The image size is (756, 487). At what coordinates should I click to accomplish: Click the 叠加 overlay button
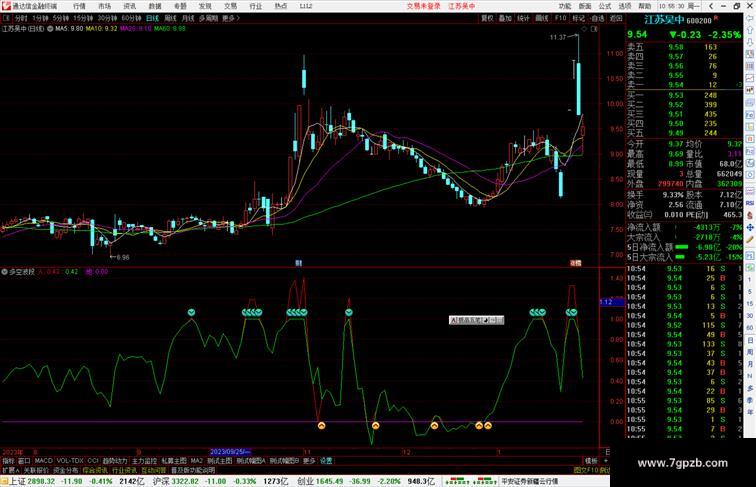click(x=505, y=18)
